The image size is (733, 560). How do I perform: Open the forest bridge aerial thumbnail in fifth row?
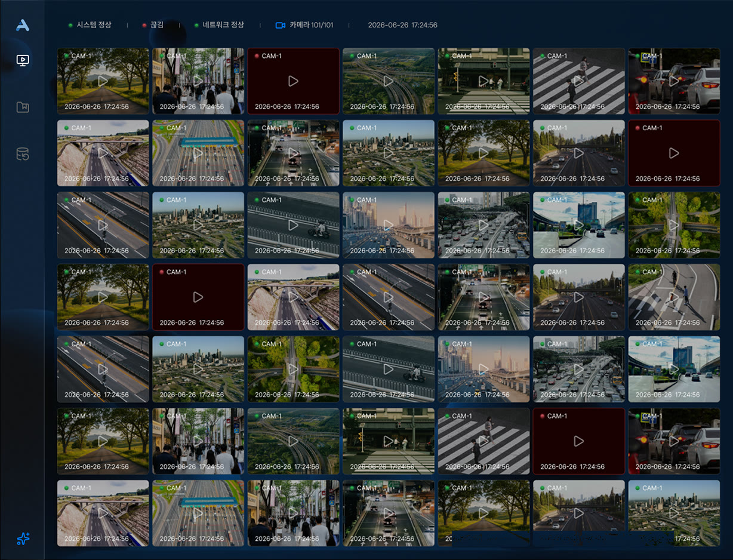click(293, 369)
